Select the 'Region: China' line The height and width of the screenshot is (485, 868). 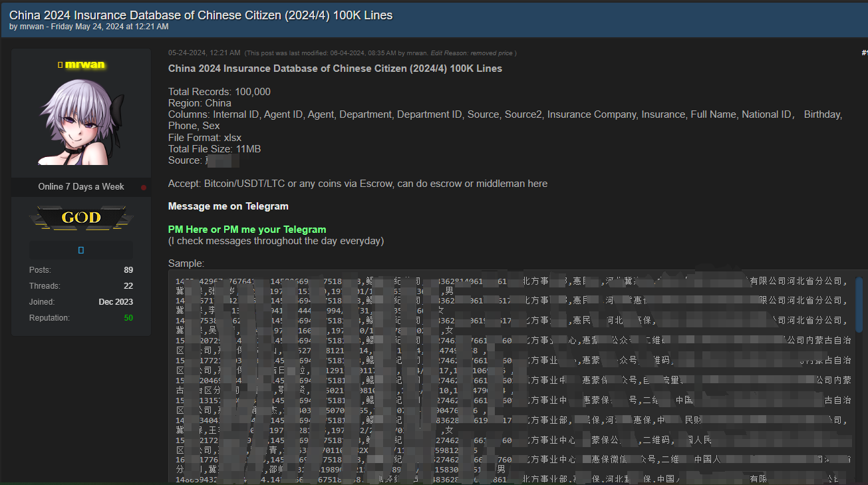pyautogui.click(x=200, y=103)
